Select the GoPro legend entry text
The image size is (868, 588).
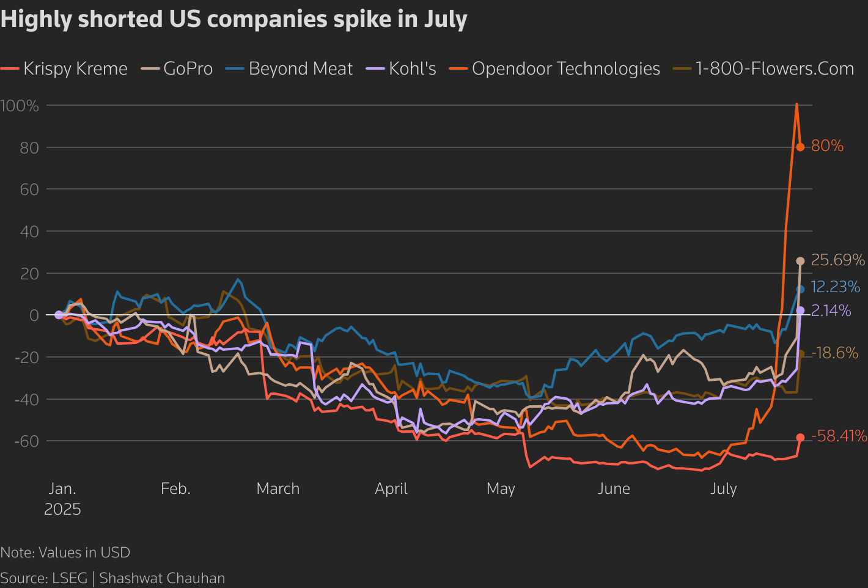[188, 68]
